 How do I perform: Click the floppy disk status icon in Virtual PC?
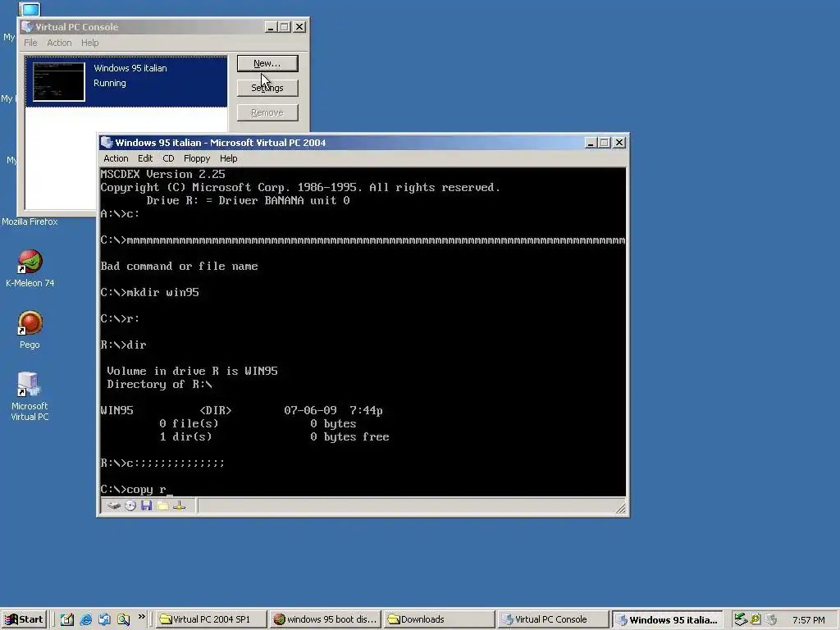[146, 505]
